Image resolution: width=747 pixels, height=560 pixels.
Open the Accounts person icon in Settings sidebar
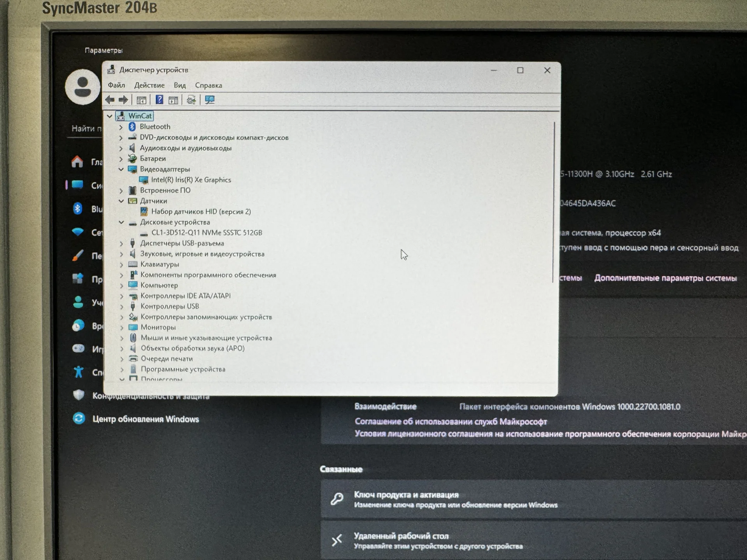pyautogui.click(x=78, y=302)
